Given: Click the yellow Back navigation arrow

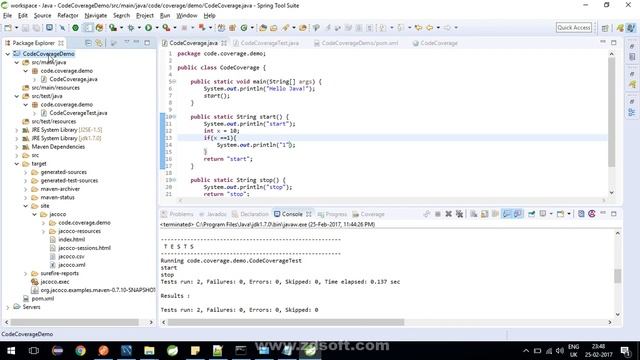Looking at the screenshot, I should tap(430, 28).
